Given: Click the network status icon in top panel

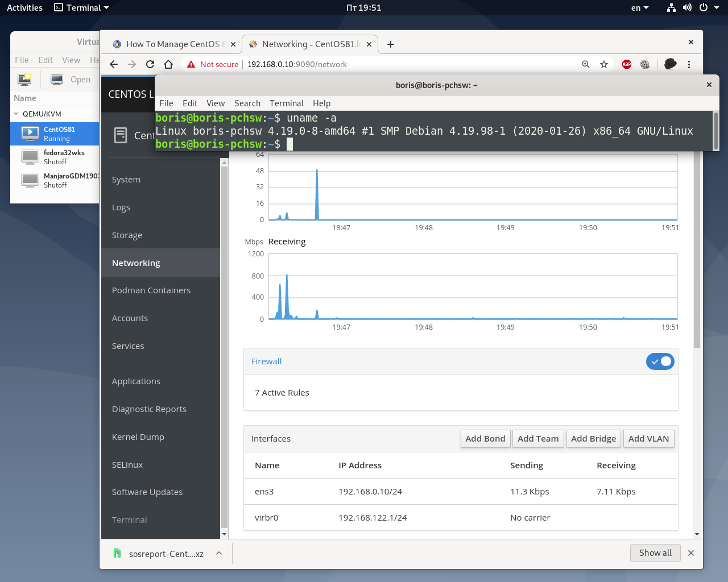Looking at the screenshot, I should (x=671, y=7).
